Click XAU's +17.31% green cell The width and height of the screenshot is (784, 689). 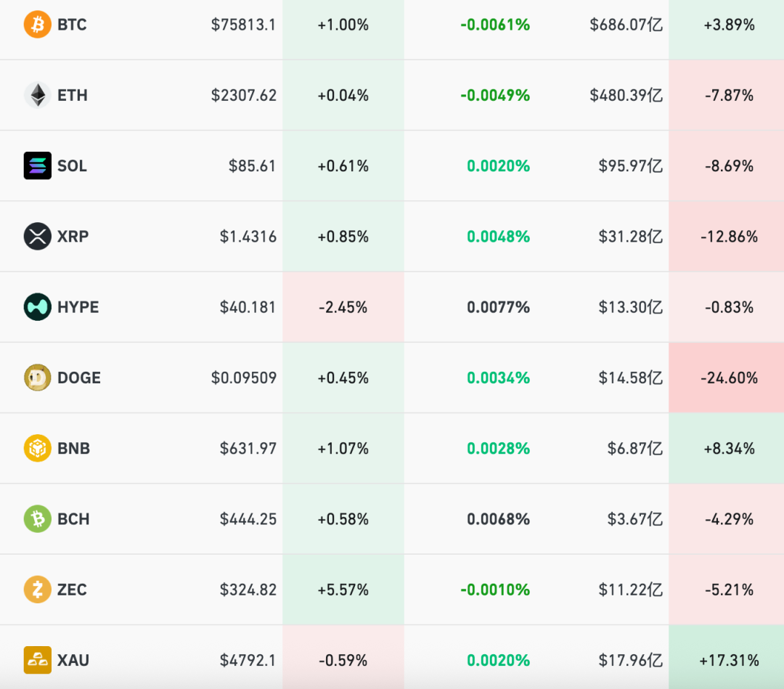pyautogui.click(x=730, y=660)
